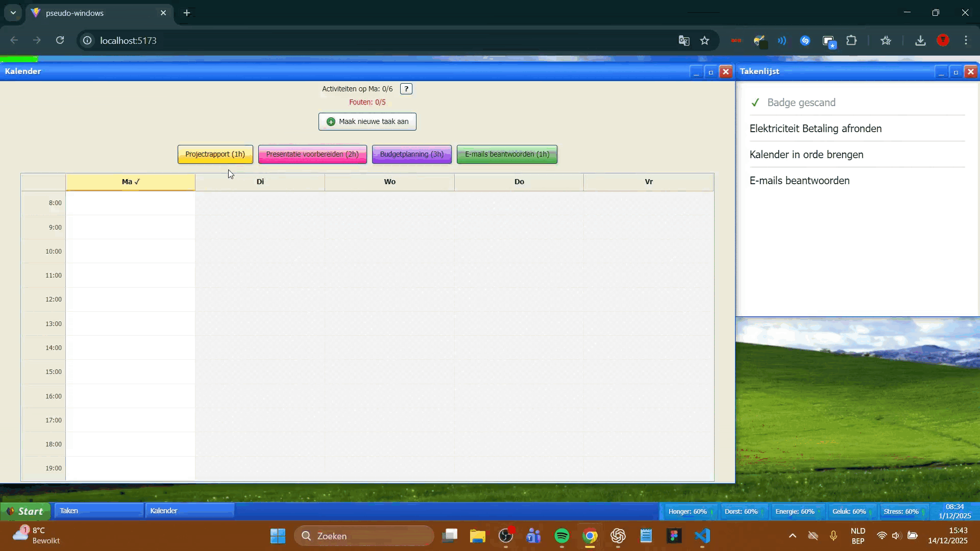Bookmark page with star icon
980x551 pixels.
pyautogui.click(x=704, y=41)
